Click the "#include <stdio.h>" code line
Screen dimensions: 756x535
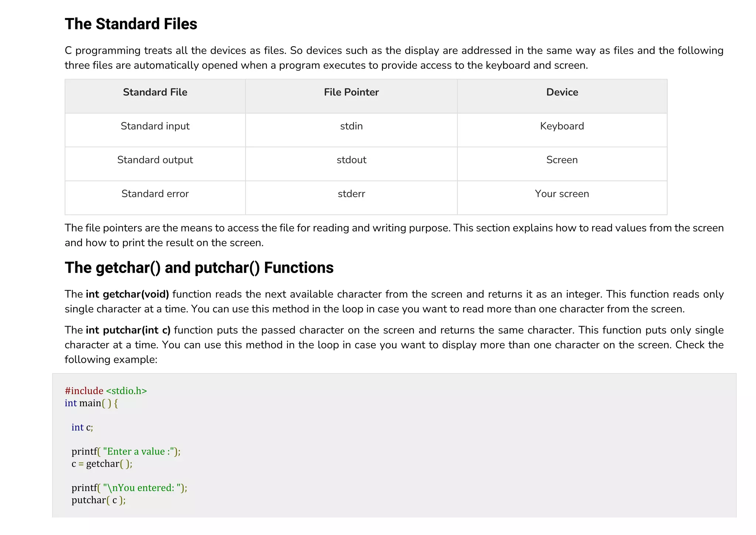106,391
